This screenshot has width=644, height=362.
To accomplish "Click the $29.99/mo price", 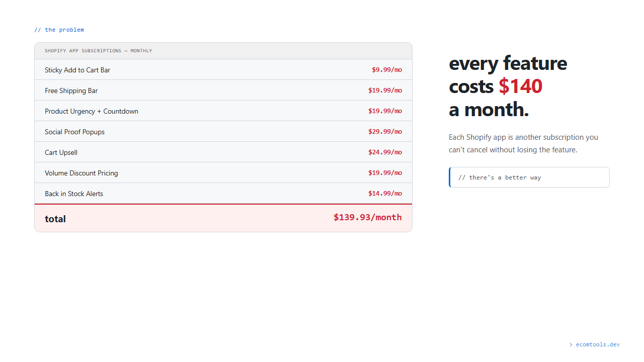I will pyautogui.click(x=385, y=132).
